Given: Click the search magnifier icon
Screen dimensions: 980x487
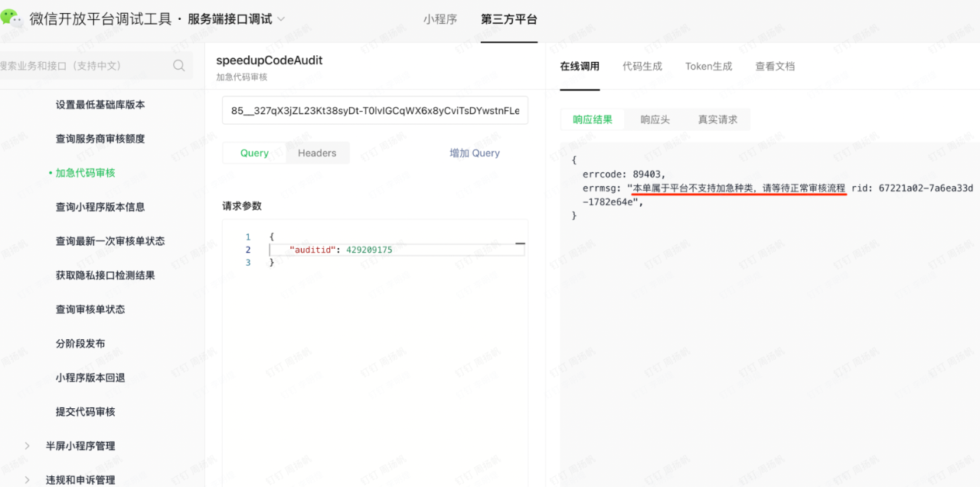Looking at the screenshot, I should coord(179,66).
